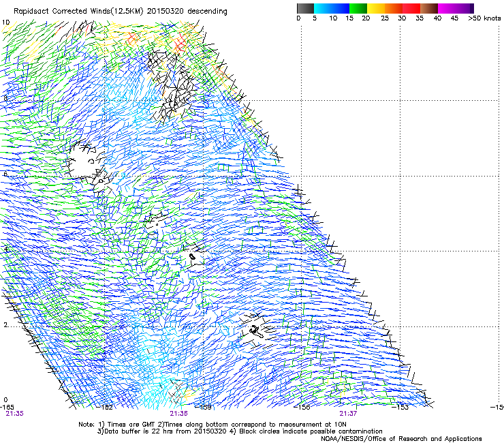Click the longitude '-165' axis label

point(7,407)
